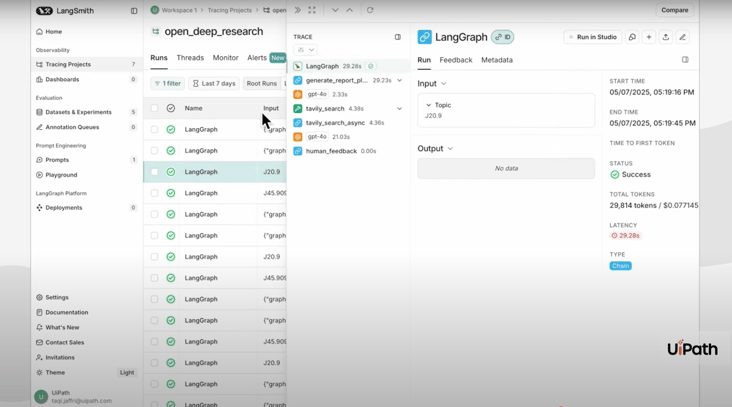Open the trace view mode dropdown
732x407 pixels.
point(305,50)
